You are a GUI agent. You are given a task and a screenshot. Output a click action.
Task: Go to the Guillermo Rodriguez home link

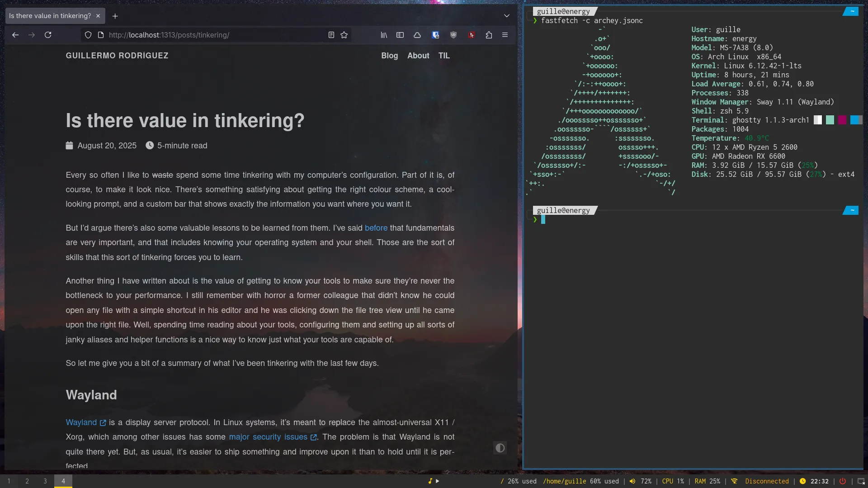117,56
